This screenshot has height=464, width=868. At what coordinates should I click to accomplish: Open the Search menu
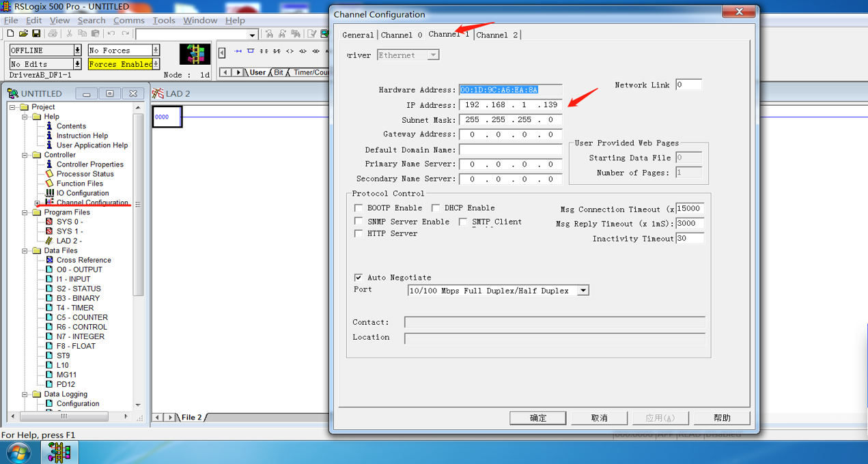pyautogui.click(x=92, y=20)
